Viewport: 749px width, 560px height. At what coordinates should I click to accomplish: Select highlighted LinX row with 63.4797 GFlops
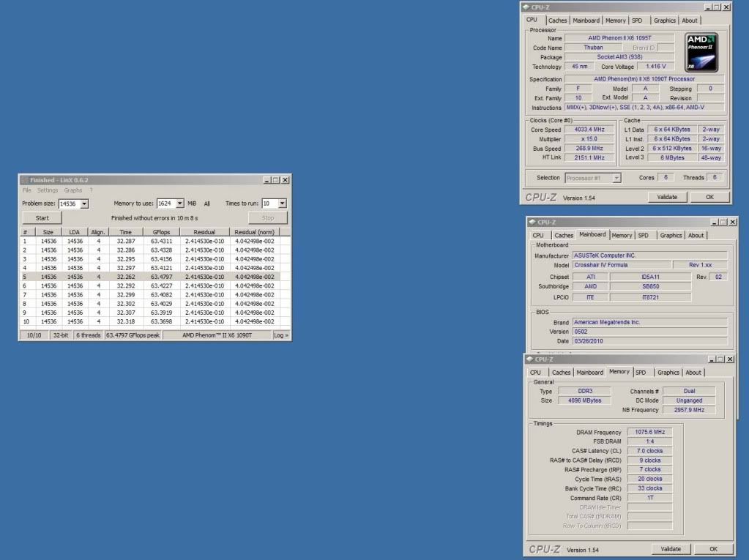149,277
